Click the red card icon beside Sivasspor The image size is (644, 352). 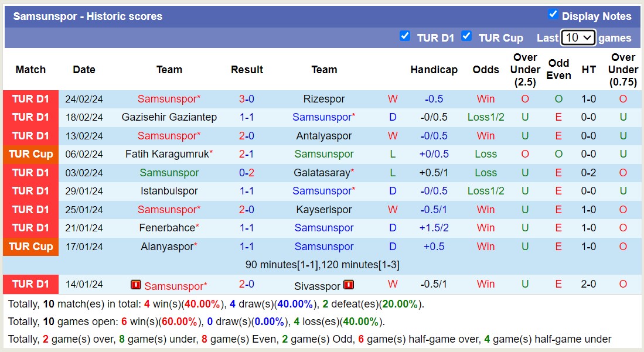(x=349, y=285)
